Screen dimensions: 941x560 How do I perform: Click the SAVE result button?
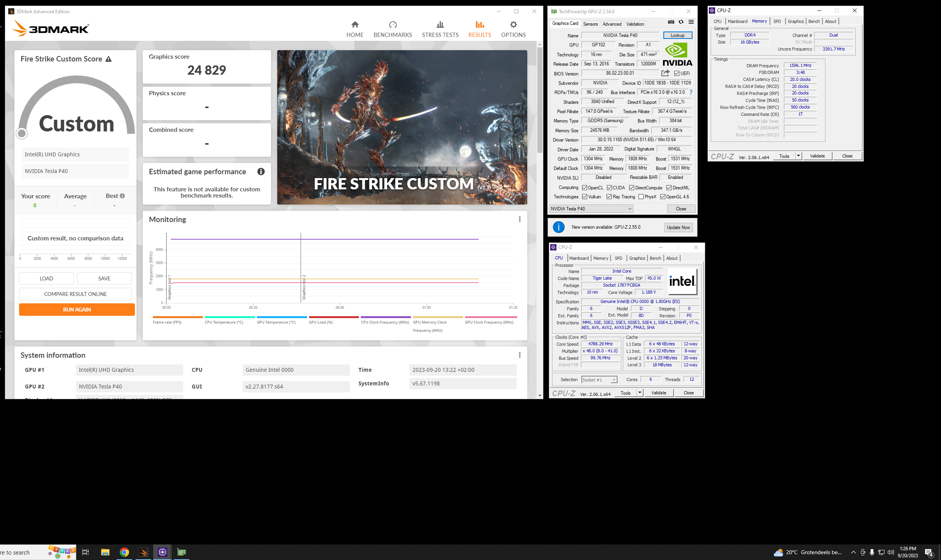(104, 278)
